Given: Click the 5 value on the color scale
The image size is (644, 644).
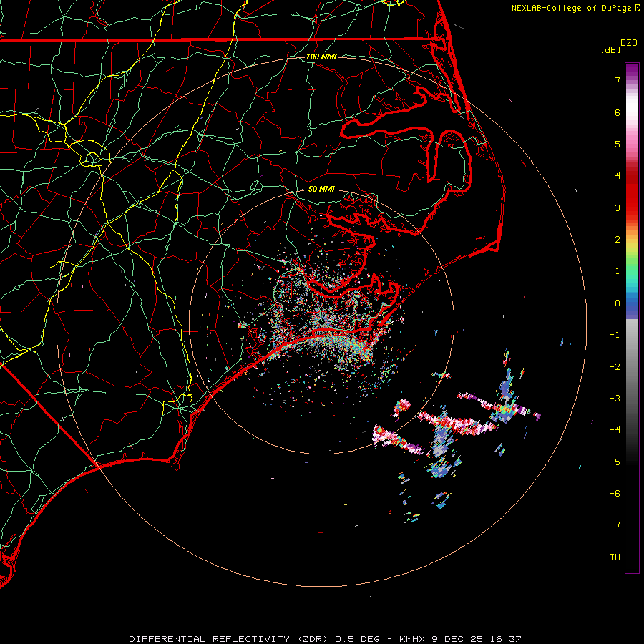Looking at the screenshot, I should 618,144.
